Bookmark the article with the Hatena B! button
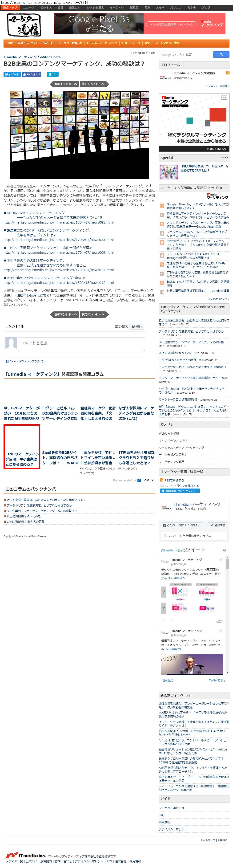The width and height of the screenshot is (233, 868). point(52,74)
